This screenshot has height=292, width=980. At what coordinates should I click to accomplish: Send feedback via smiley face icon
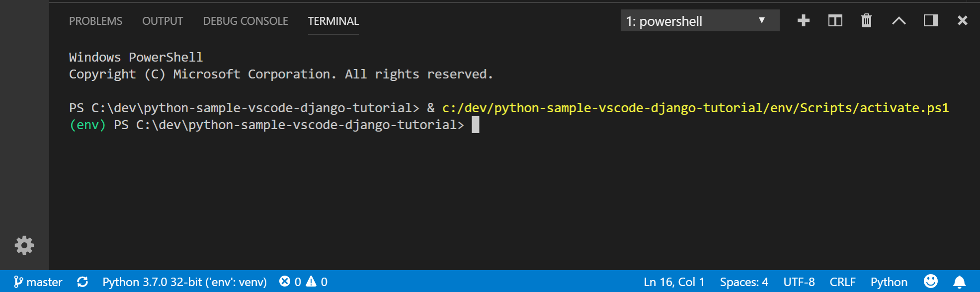(x=930, y=282)
